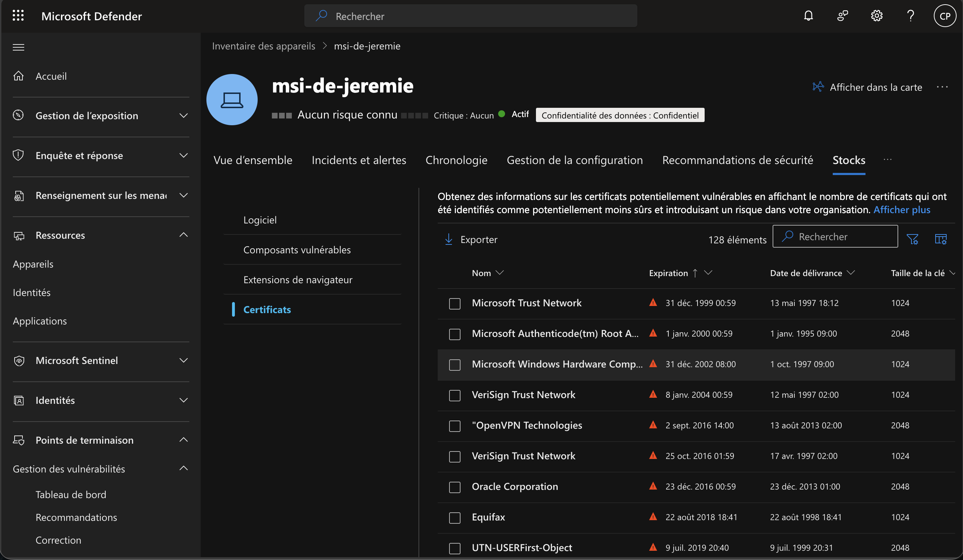Open the settings gear
The height and width of the screenshot is (560, 963).
877,16
